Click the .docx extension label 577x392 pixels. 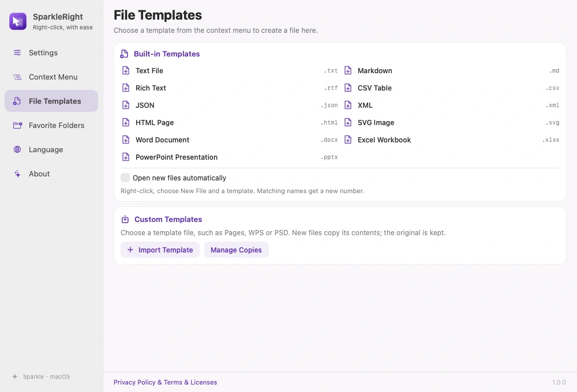point(329,140)
